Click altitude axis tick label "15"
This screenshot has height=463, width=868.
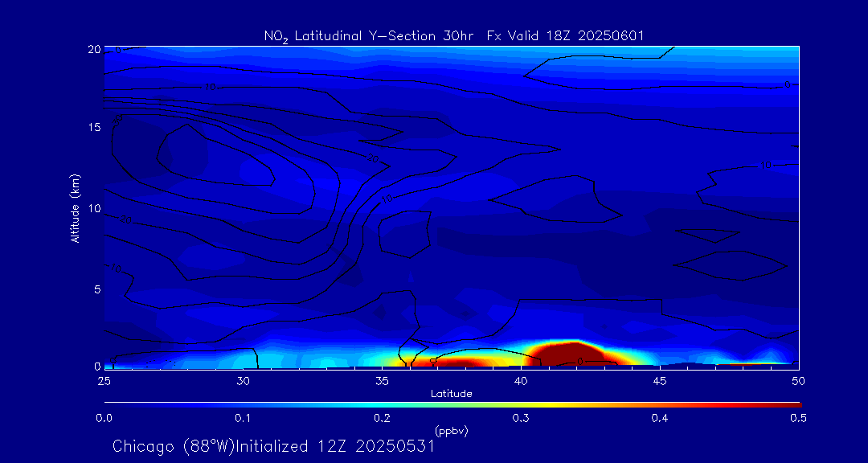95,127
